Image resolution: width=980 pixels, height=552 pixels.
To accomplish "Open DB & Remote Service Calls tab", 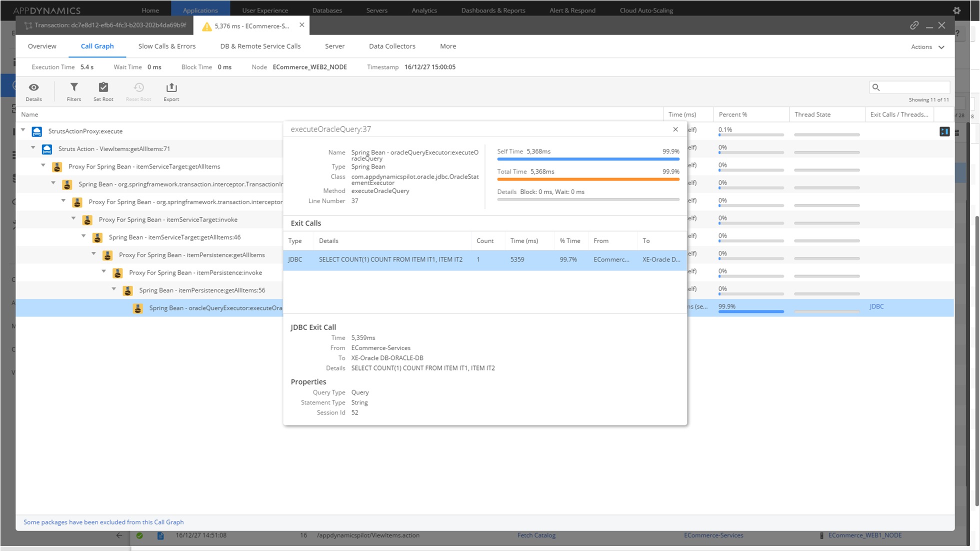I will point(260,46).
